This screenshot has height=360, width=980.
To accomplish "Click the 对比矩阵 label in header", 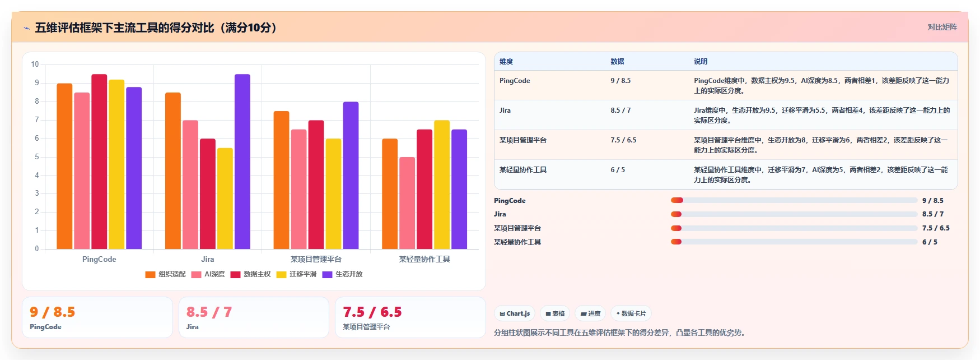I will click(942, 27).
